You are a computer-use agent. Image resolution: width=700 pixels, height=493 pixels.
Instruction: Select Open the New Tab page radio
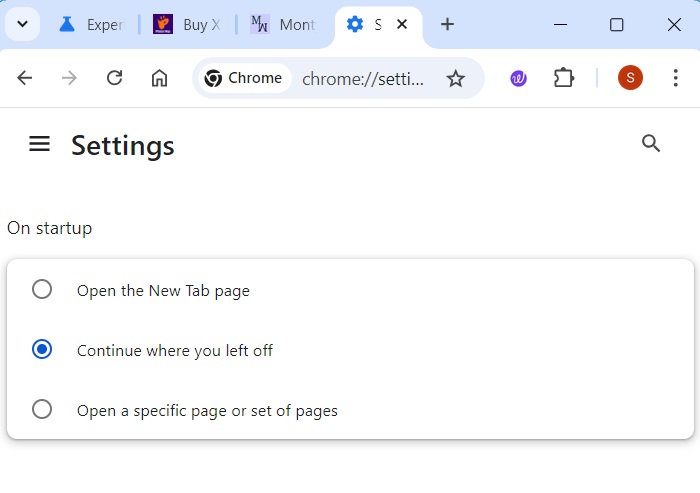(42, 289)
